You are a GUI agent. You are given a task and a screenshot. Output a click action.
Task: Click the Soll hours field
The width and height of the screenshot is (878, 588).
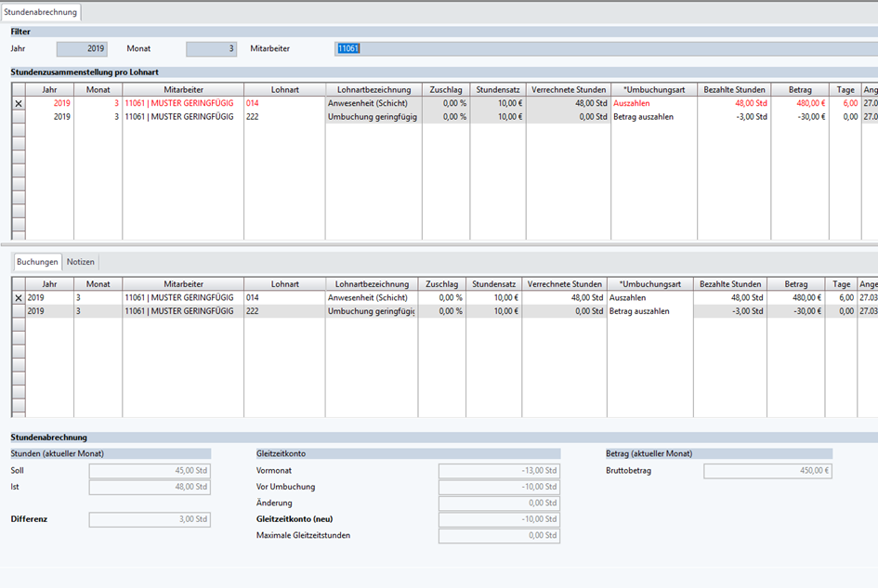pos(150,471)
